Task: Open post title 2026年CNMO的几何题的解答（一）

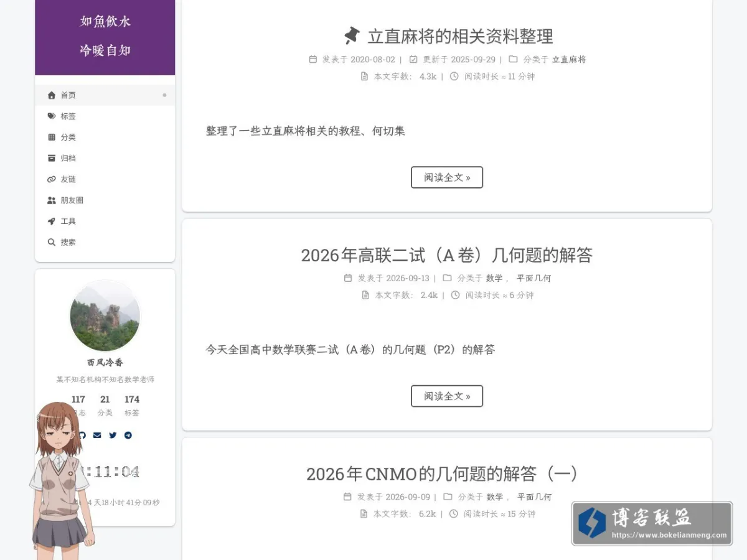Action: (442, 474)
